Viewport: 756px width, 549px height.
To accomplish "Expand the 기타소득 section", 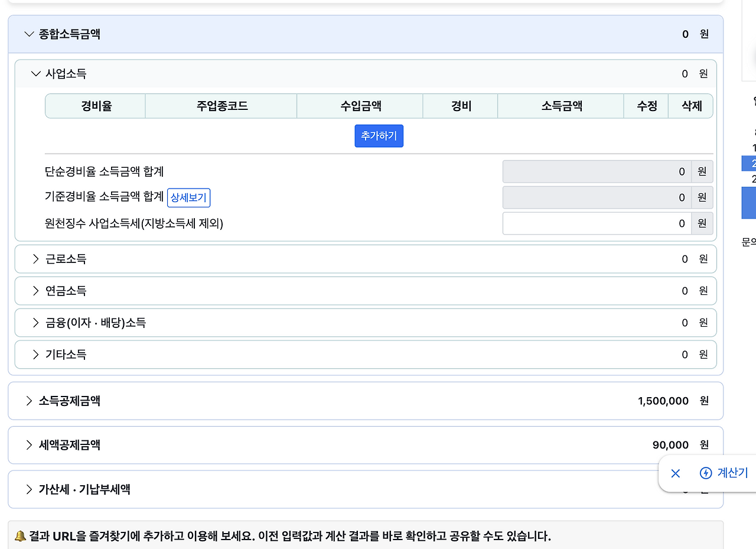I will (x=35, y=355).
